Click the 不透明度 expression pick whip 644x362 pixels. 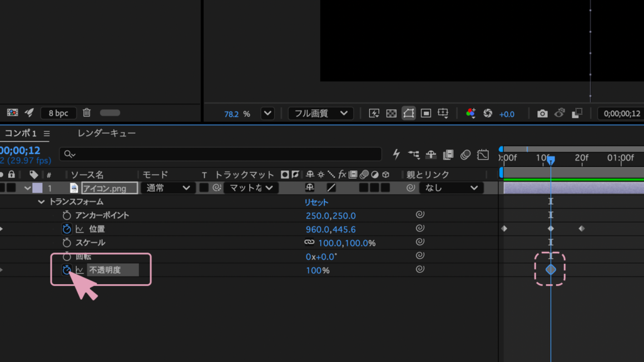(419, 269)
